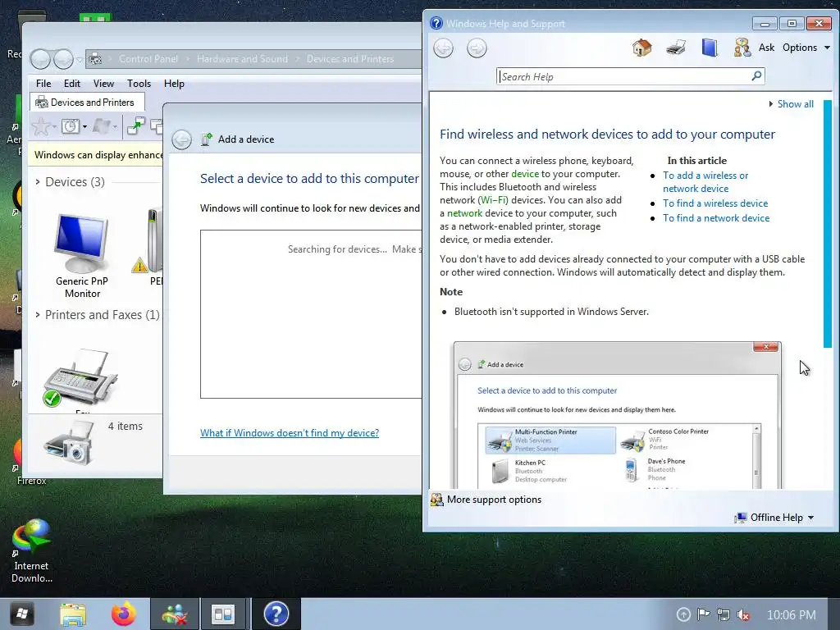Click the More support options icon

click(x=436, y=500)
